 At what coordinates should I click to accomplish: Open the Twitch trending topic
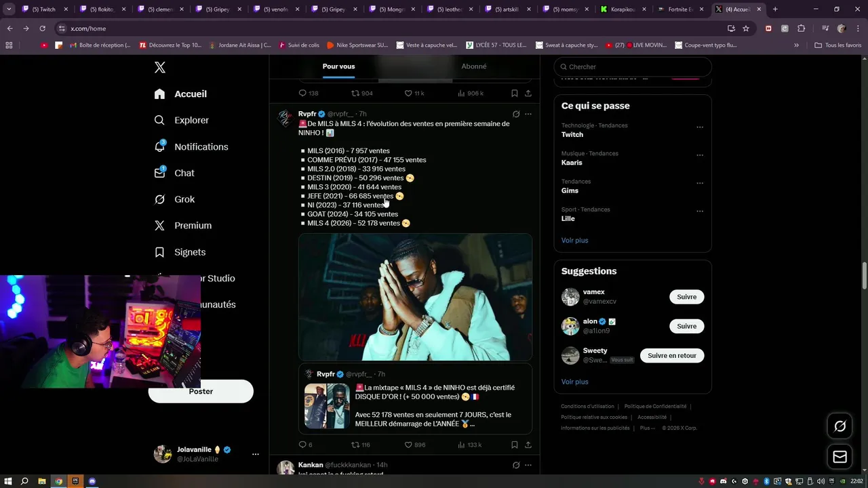pos(572,134)
